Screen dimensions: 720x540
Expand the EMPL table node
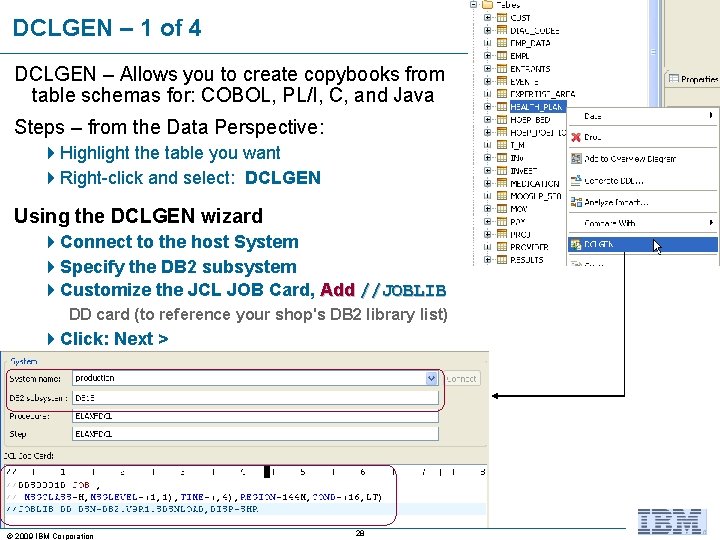[x=488, y=56]
